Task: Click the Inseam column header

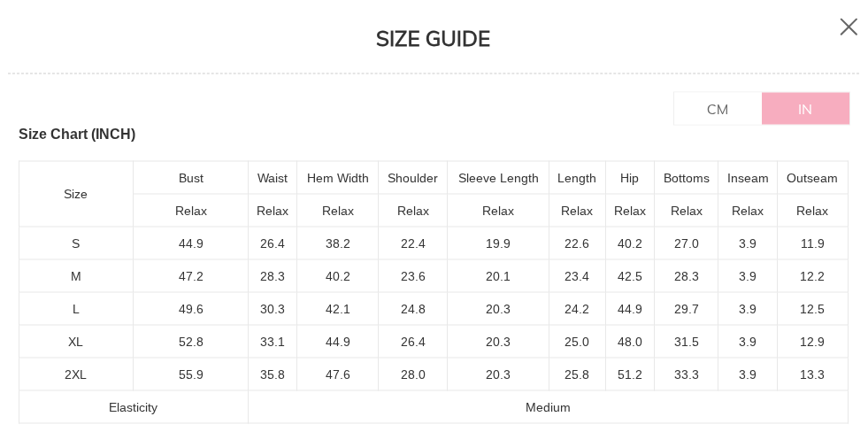Action: 748,178
